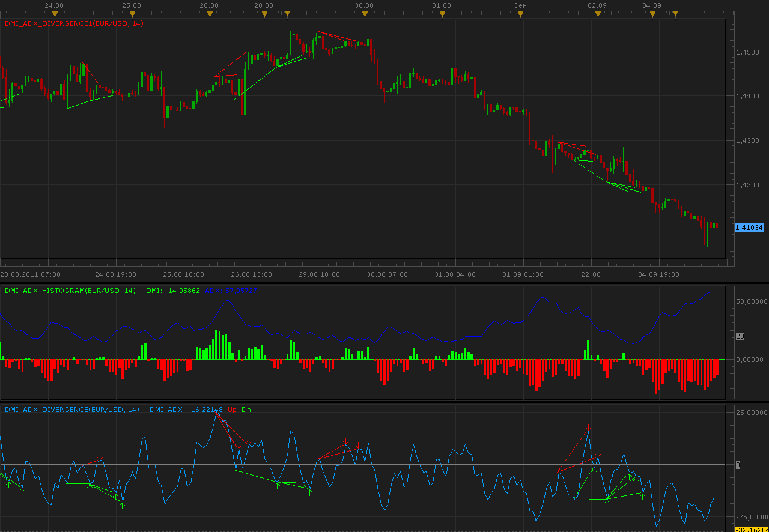Click the 25,00000 value on divergence scale
769x532 pixels.
(752, 413)
